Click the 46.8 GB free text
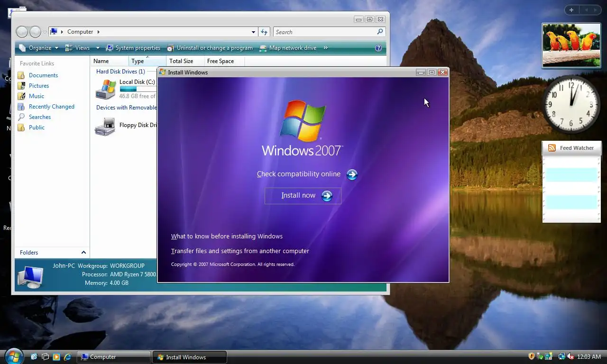The image size is (607, 364). click(x=137, y=96)
